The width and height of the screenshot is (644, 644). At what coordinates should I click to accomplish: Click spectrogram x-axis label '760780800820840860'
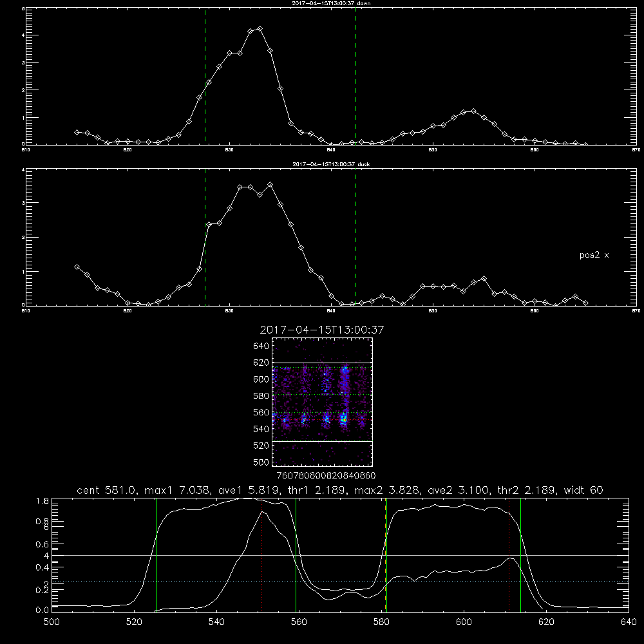tap(326, 476)
